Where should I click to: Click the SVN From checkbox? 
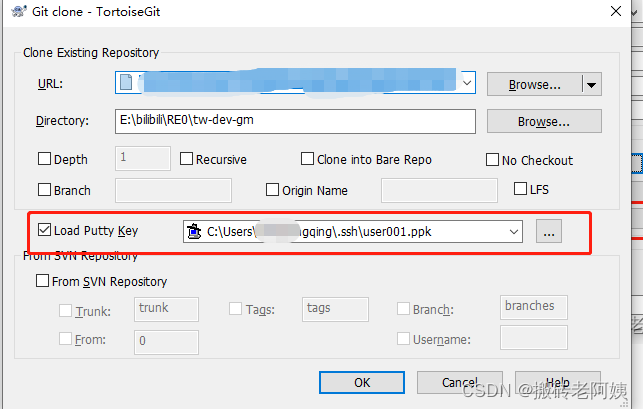coord(65,339)
